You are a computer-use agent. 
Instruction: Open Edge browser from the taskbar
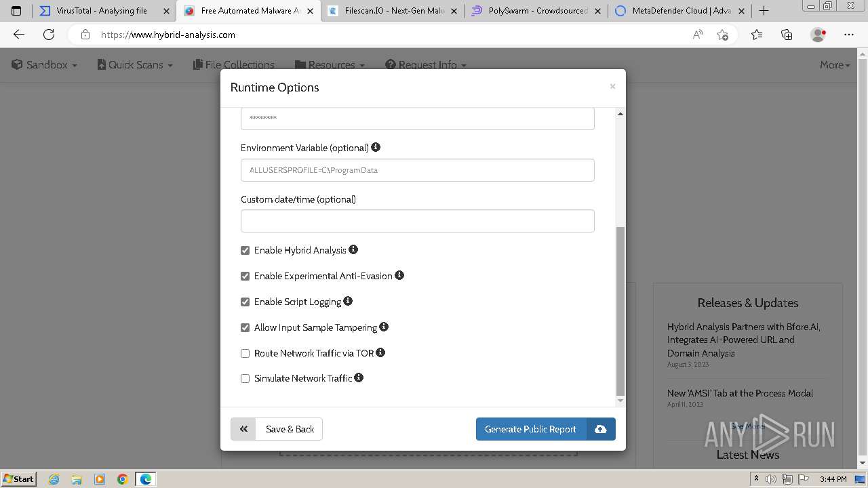[146, 479]
